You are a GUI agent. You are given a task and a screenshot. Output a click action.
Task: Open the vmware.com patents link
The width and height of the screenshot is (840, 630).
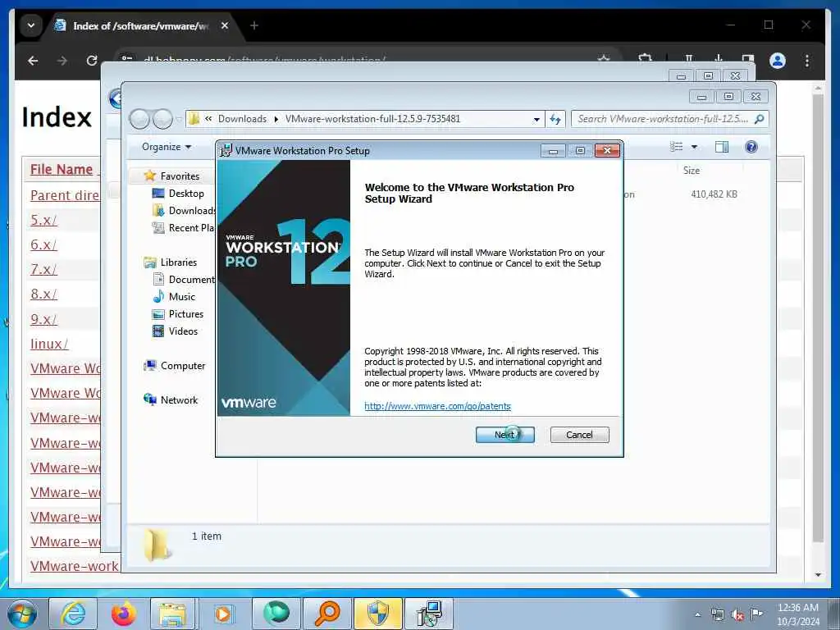pos(437,406)
